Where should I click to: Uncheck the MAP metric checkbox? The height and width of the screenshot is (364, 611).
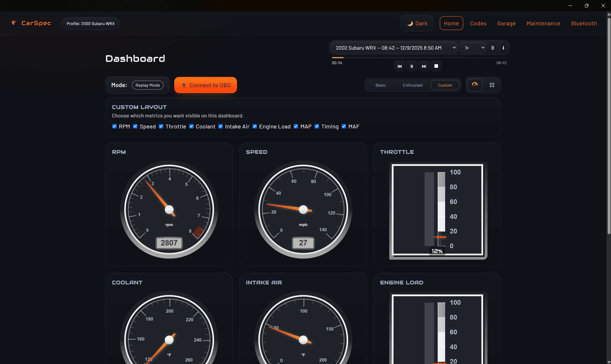(296, 126)
